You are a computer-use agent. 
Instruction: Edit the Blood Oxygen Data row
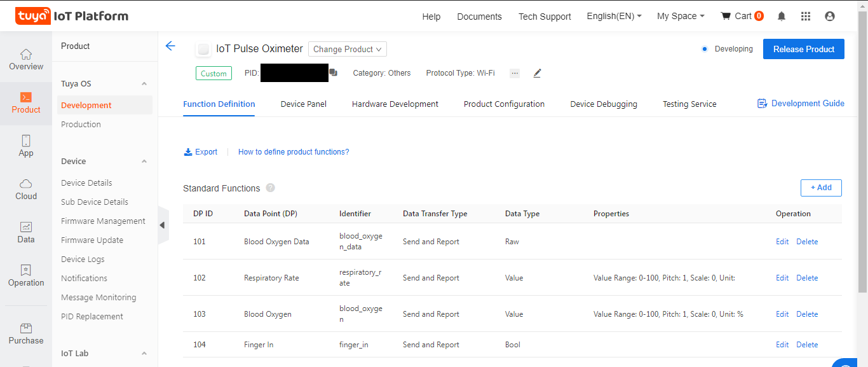(782, 242)
